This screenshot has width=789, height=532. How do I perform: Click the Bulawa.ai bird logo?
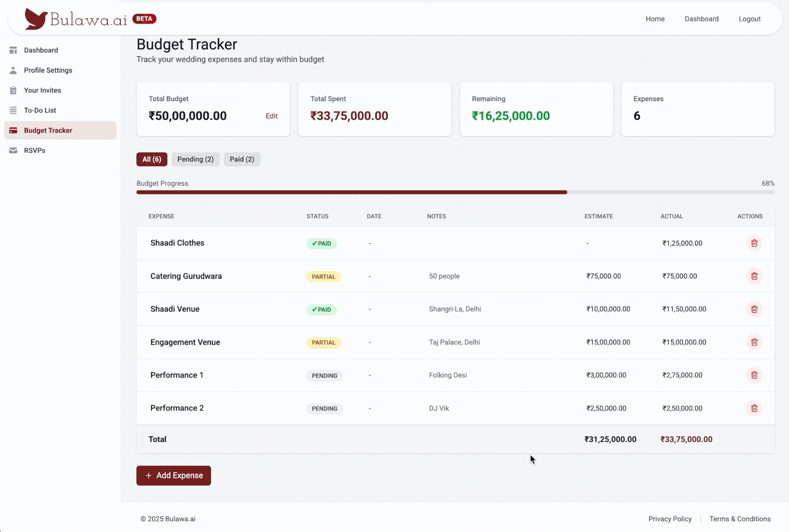pyautogui.click(x=36, y=19)
